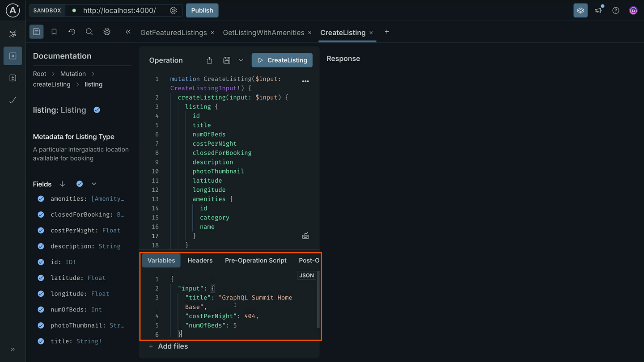
Task: Open the Bookmarks panel
Action: pyautogui.click(x=54, y=32)
